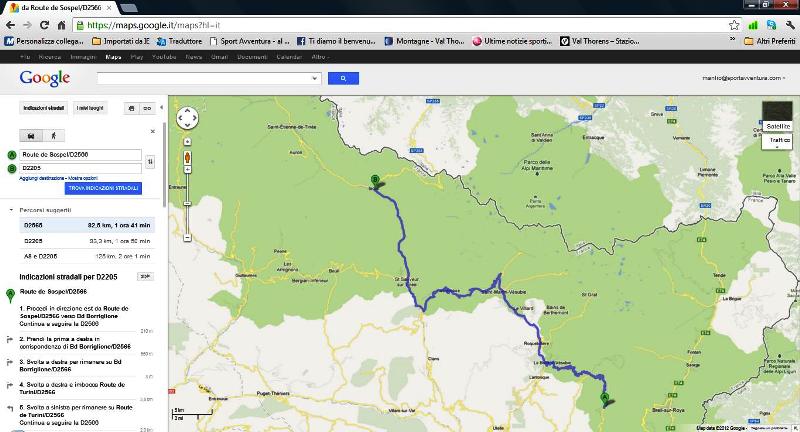Image resolution: width=800 pixels, height=432 pixels.
Task: Swap start and destination fields
Action: [x=150, y=161]
